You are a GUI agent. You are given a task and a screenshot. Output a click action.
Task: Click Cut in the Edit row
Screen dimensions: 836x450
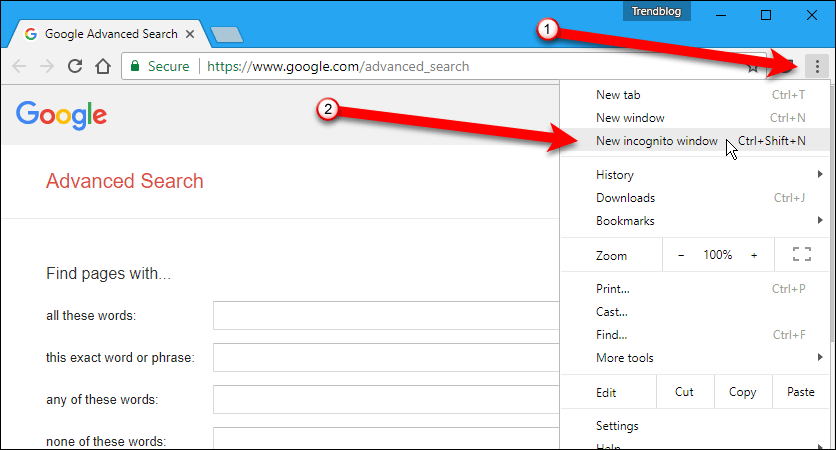[x=685, y=392]
